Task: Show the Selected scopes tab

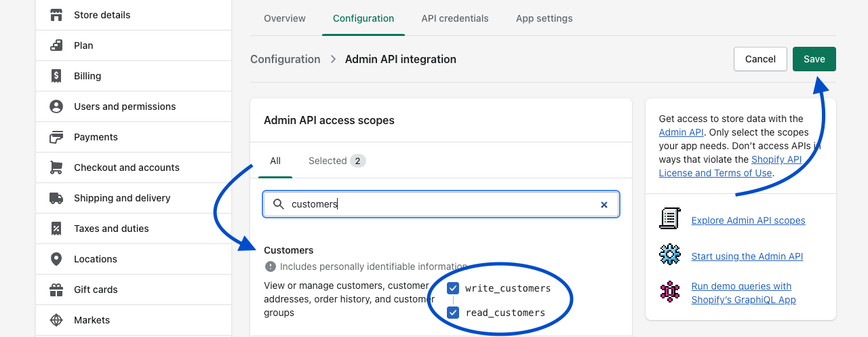Action: point(337,161)
